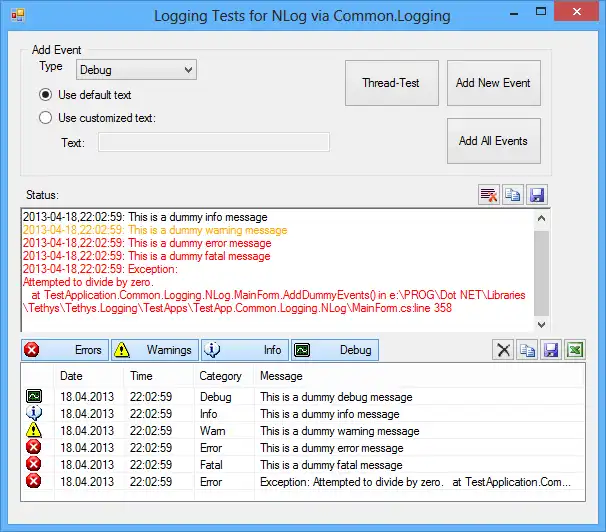Click the yellow warning line in status log
The width and height of the screenshot is (606, 532).
(155, 230)
